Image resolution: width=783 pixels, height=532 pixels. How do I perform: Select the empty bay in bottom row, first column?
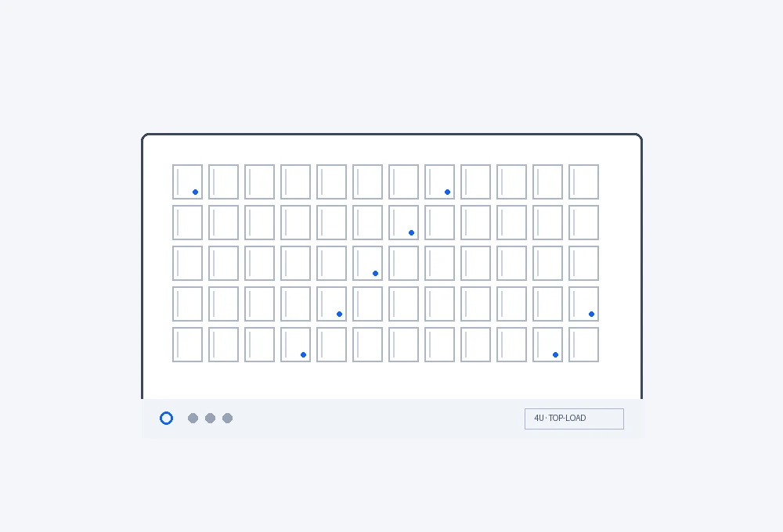click(x=188, y=344)
